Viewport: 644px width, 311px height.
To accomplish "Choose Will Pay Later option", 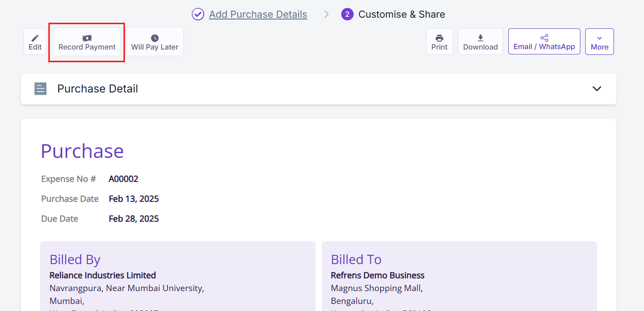I will pos(155,42).
